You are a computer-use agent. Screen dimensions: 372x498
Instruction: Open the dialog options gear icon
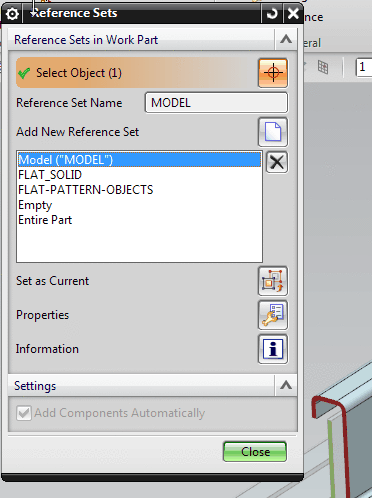point(12,14)
